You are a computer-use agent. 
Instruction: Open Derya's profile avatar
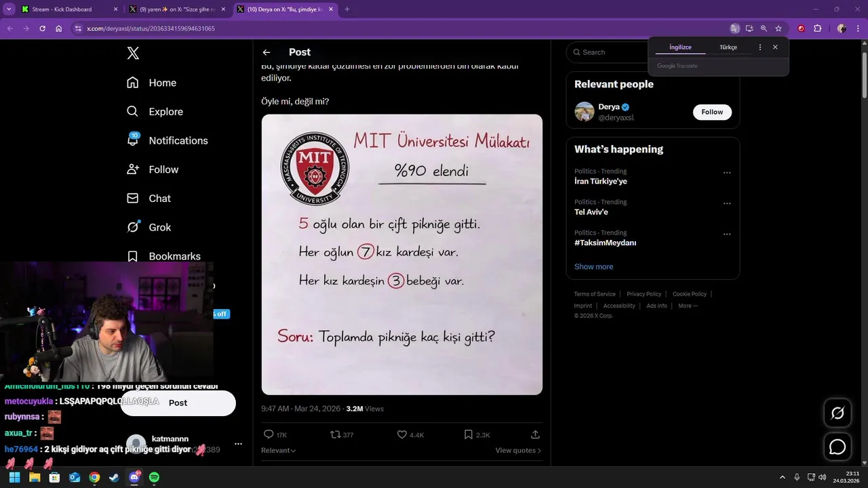click(x=585, y=112)
